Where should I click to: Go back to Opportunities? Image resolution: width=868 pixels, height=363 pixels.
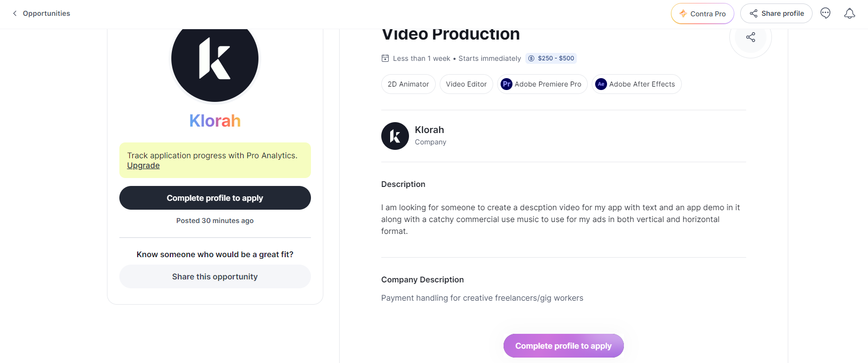[x=47, y=13]
